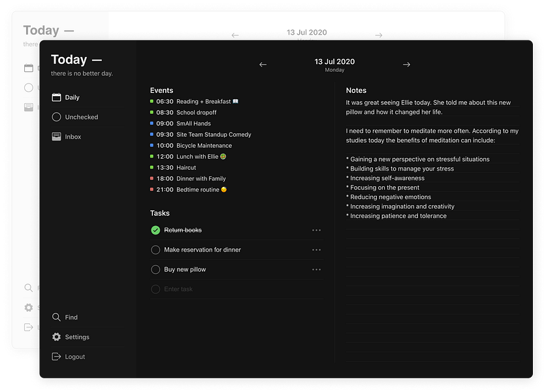Click red marker of 18:00 Dinner with Family
Image resolution: width=546 pixels, height=392 pixels.
[x=152, y=178]
